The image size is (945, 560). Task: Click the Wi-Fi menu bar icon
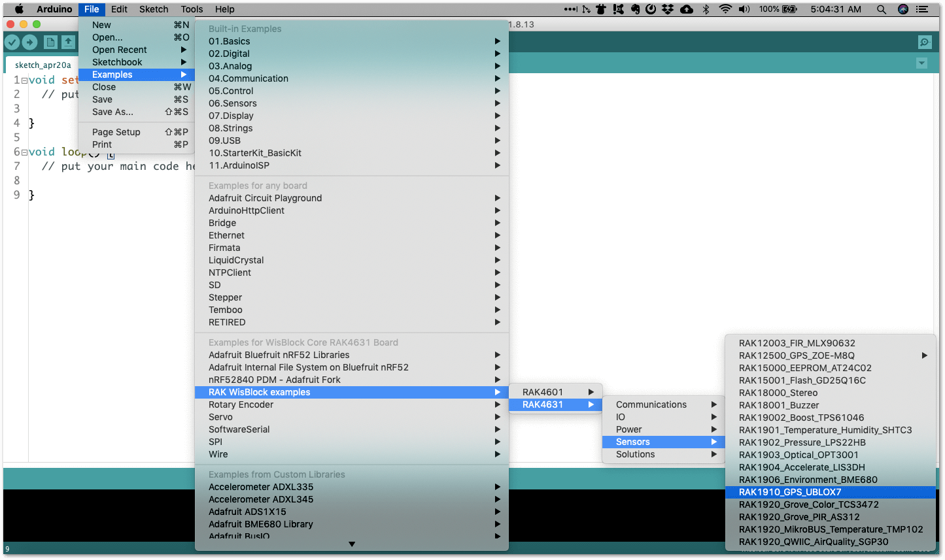(x=725, y=9)
